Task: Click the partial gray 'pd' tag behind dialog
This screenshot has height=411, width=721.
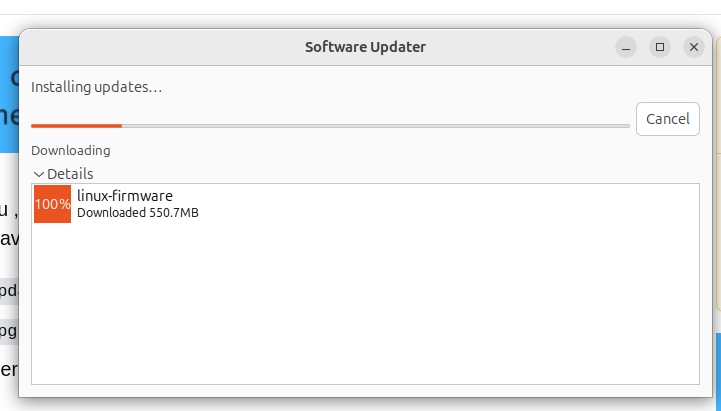Action: click(8, 291)
